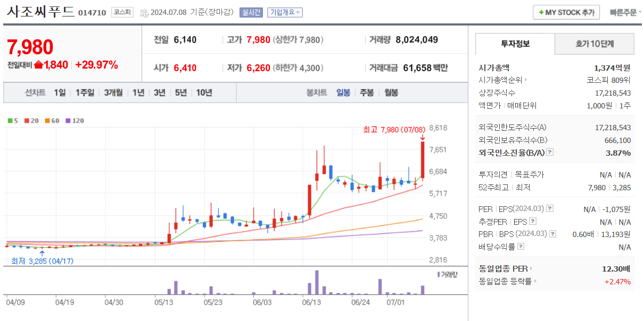This screenshot has height=321, width=644.
Task: Click the current price 7,980
Action: [x=30, y=47]
